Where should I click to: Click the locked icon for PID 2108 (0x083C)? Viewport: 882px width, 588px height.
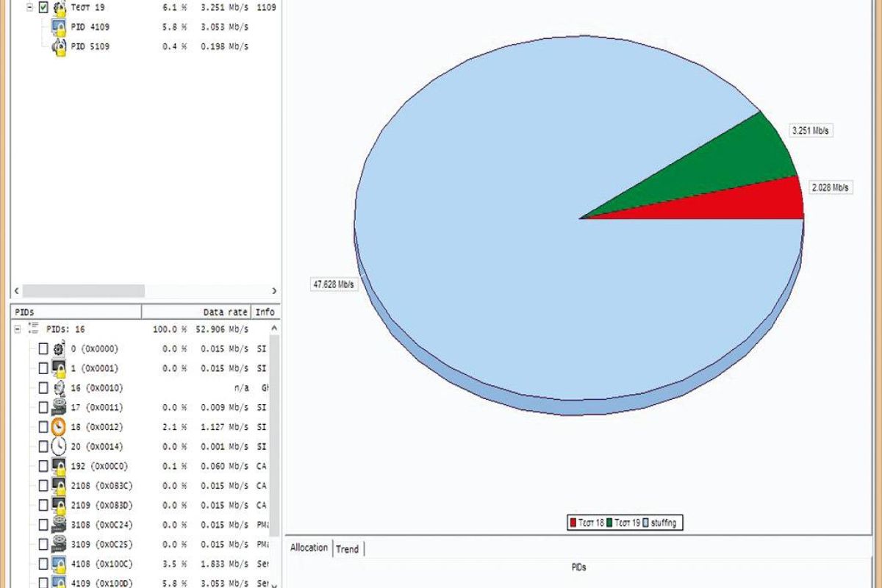(60, 486)
